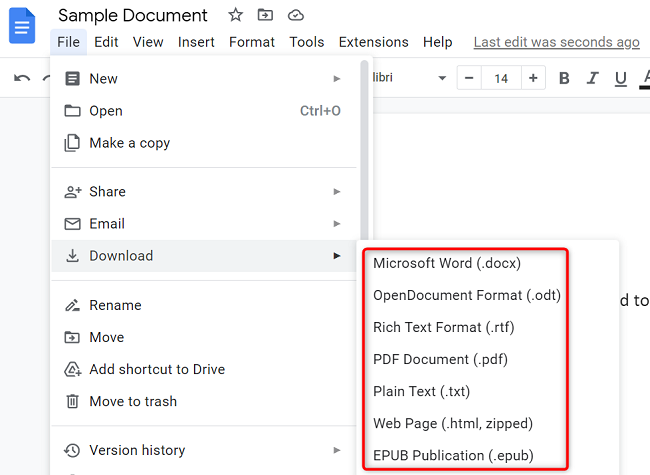The height and width of the screenshot is (475, 650).
Task: Click the 'Last edit was seconds ago' link
Action: pos(556,42)
